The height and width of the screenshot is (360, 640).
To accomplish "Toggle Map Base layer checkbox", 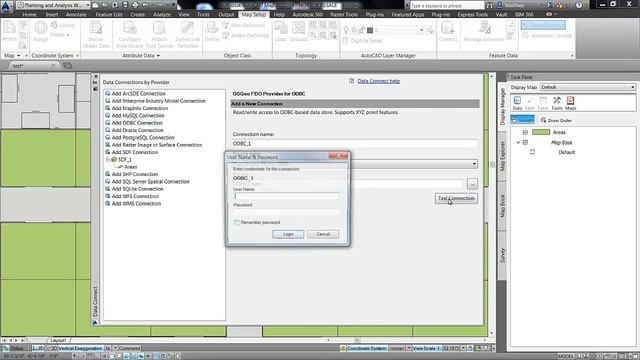I will click(525, 142).
